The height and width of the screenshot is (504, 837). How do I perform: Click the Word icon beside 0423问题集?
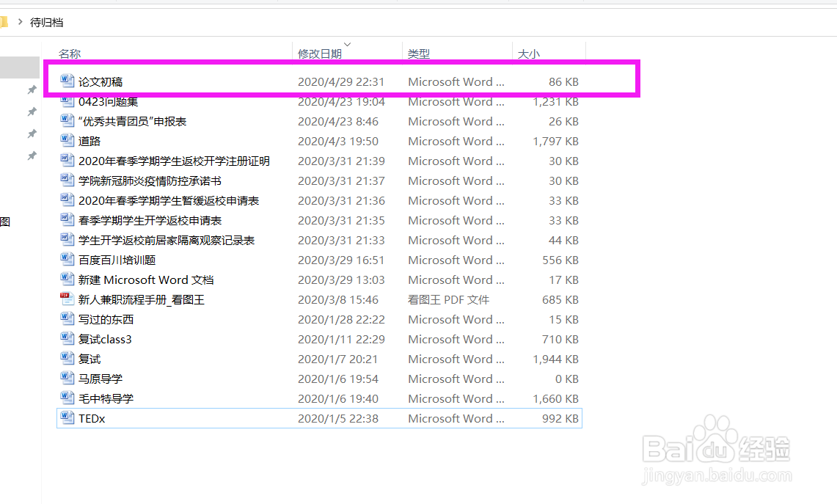pyautogui.click(x=67, y=101)
